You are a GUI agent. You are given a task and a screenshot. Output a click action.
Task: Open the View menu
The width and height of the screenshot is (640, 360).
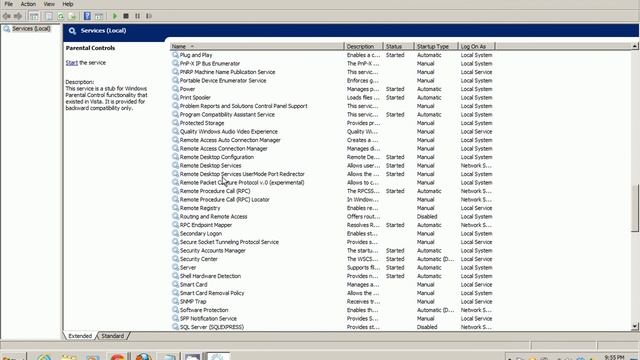pyautogui.click(x=49, y=4)
